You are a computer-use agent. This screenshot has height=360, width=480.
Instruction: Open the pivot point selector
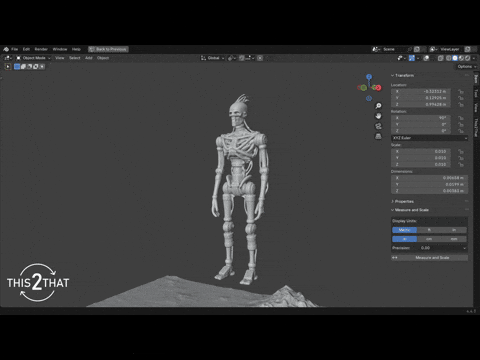point(232,58)
